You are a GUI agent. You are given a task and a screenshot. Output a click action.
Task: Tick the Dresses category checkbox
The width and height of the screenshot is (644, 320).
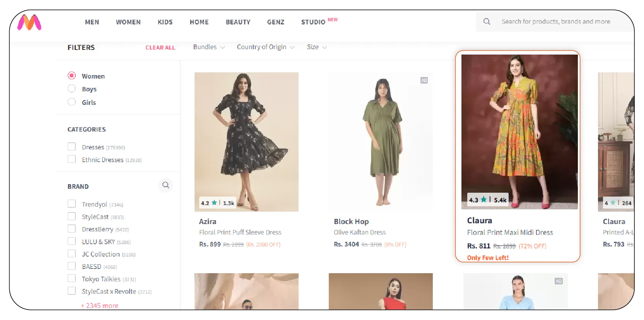72,147
